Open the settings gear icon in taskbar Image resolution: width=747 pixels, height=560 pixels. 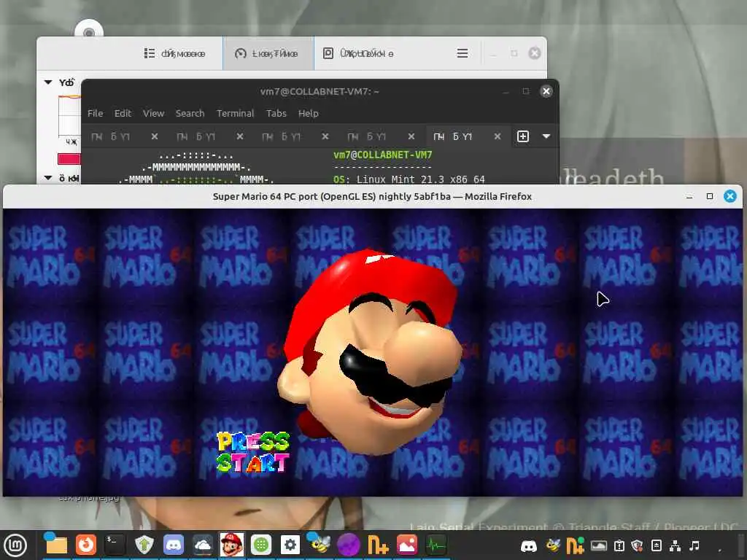(290, 545)
